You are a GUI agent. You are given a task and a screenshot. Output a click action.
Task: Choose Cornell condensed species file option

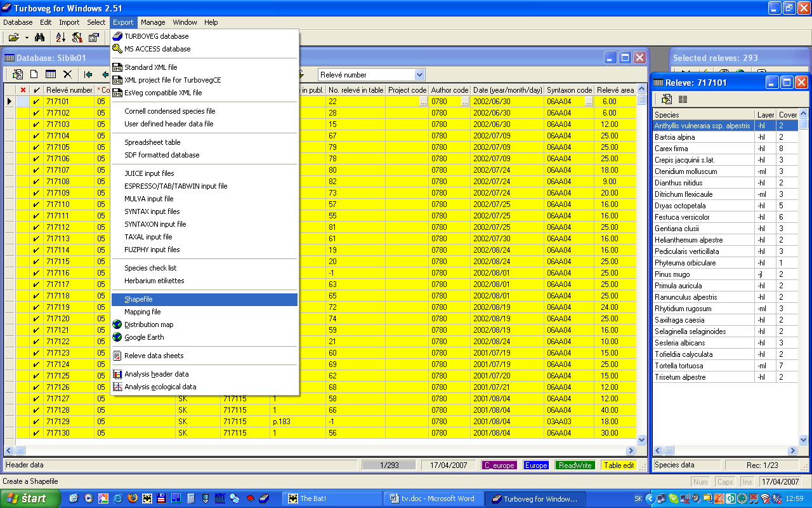click(x=204, y=111)
